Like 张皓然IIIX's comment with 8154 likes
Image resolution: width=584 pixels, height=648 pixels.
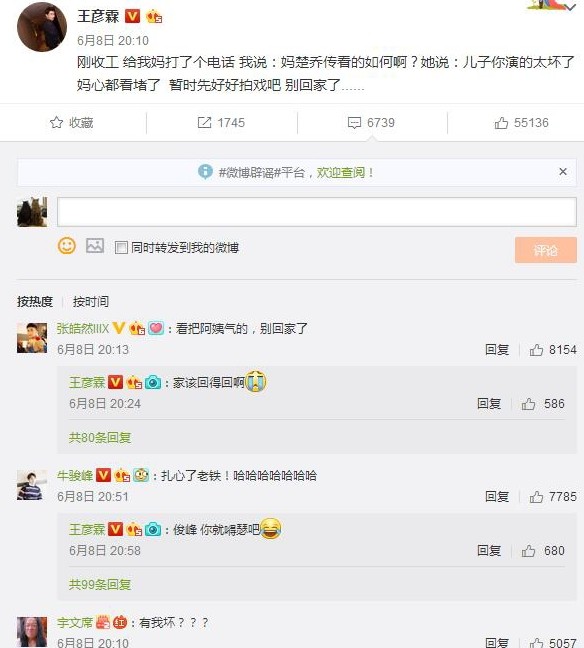click(x=536, y=350)
